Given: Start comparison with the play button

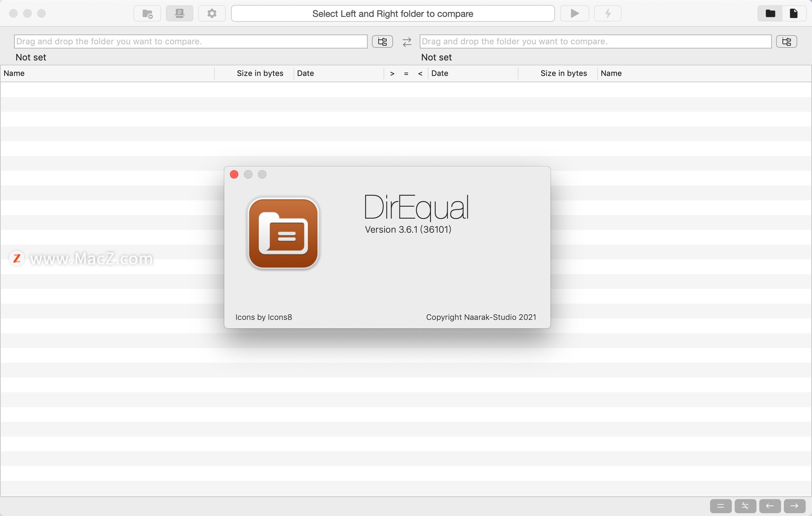Looking at the screenshot, I should (x=574, y=14).
